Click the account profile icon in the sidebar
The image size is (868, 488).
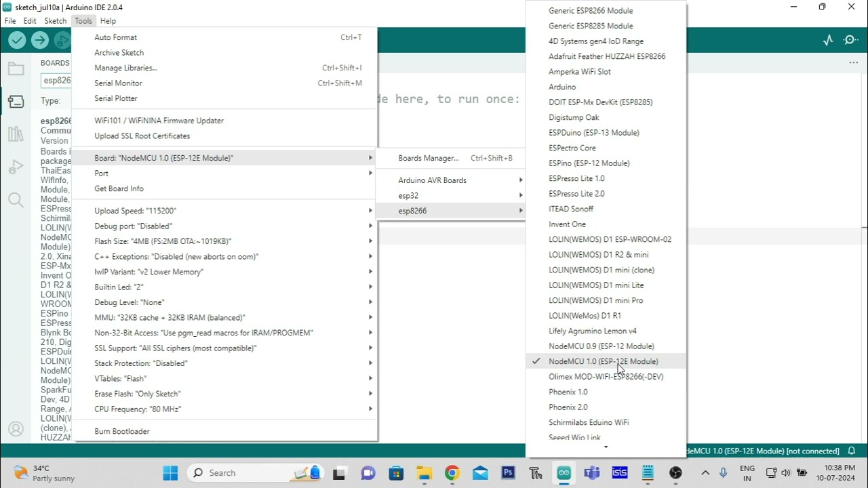pos(16,429)
